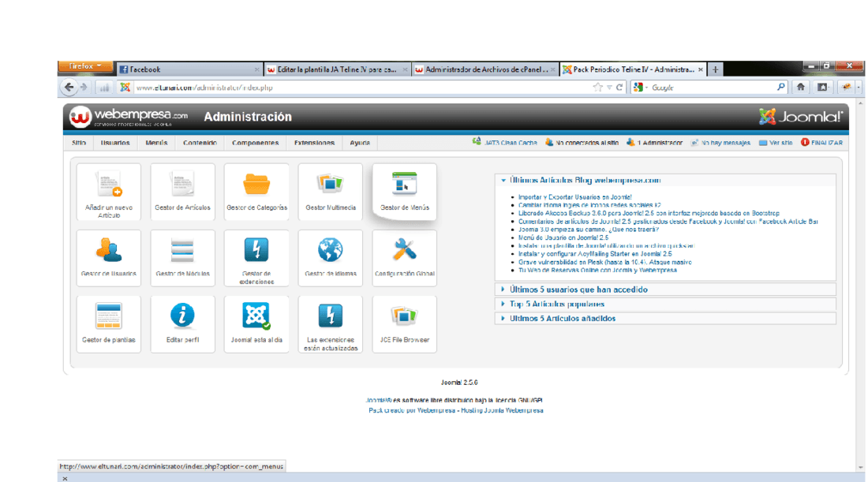Open Firefox bookmarks toolbar icon
The width and height of the screenshot is (868, 482).
pyautogui.click(x=822, y=87)
